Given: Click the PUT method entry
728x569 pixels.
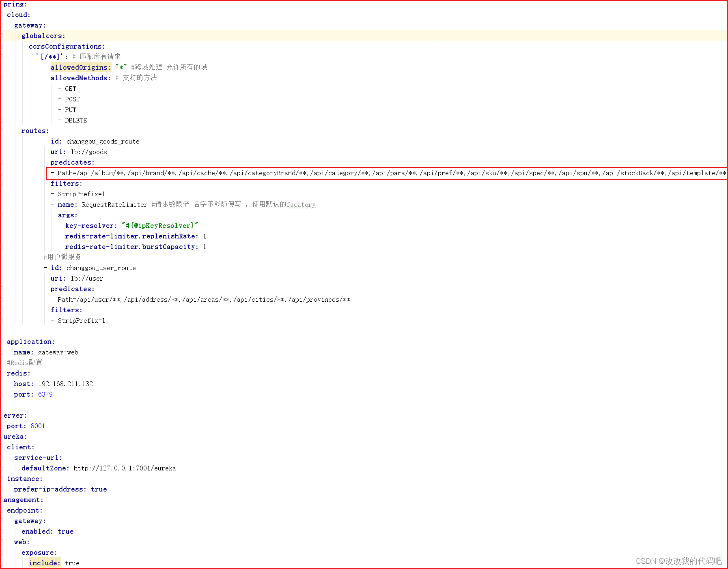Looking at the screenshot, I should [71, 110].
